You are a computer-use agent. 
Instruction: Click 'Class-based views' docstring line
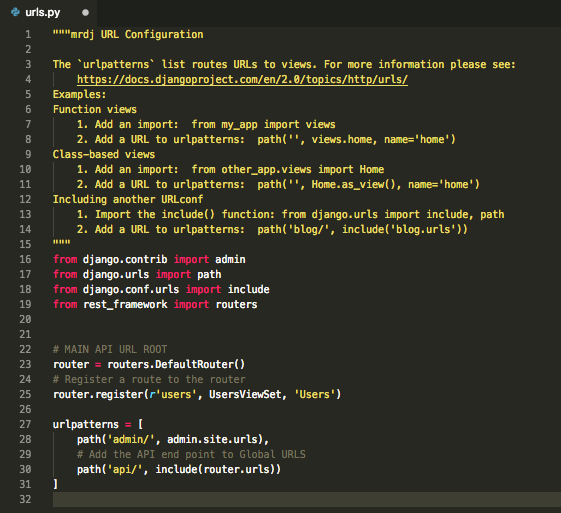[x=104, y=155]
